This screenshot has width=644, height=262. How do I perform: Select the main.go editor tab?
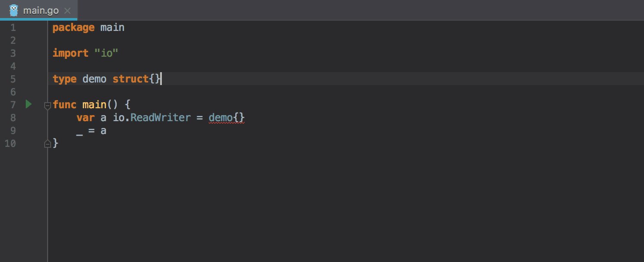[x=39, y=10]
